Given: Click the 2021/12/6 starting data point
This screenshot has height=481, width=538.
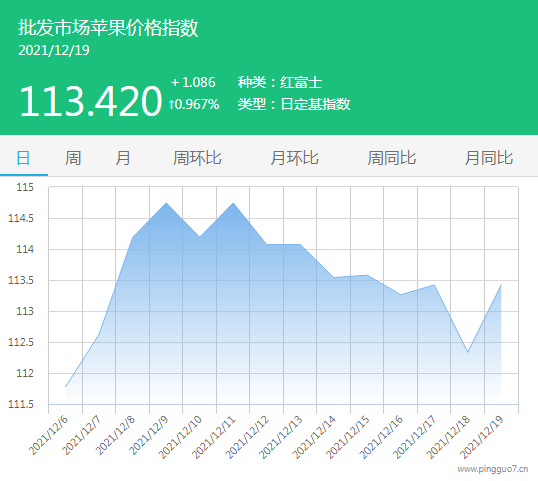Looking at the screenshot, I should pos(66,387).
